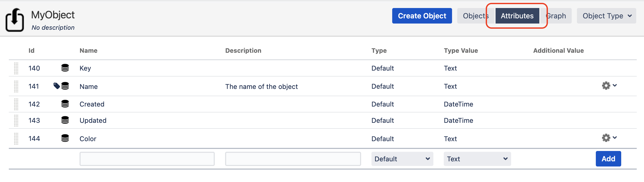Image resolution: width=644 pixels, height=182 pixels.
Task: Open the Object Type dropdown menu
Action: [606, 16]
